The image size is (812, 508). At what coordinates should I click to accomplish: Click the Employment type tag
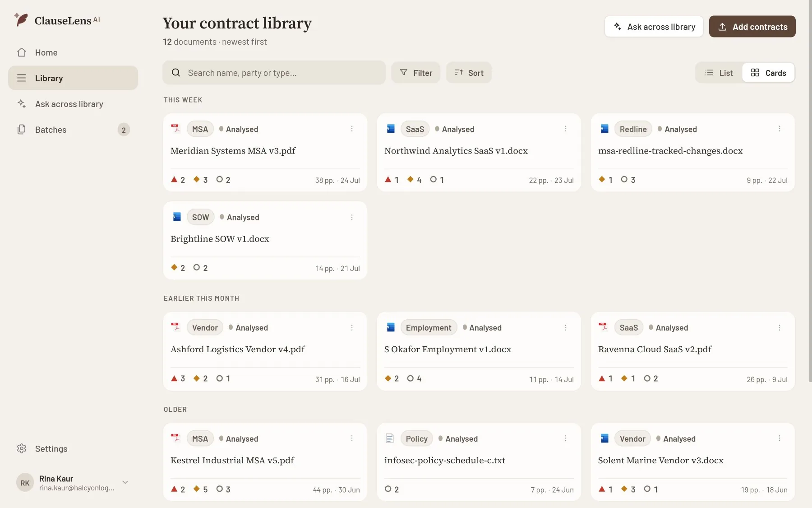click(x=429, y=328)
